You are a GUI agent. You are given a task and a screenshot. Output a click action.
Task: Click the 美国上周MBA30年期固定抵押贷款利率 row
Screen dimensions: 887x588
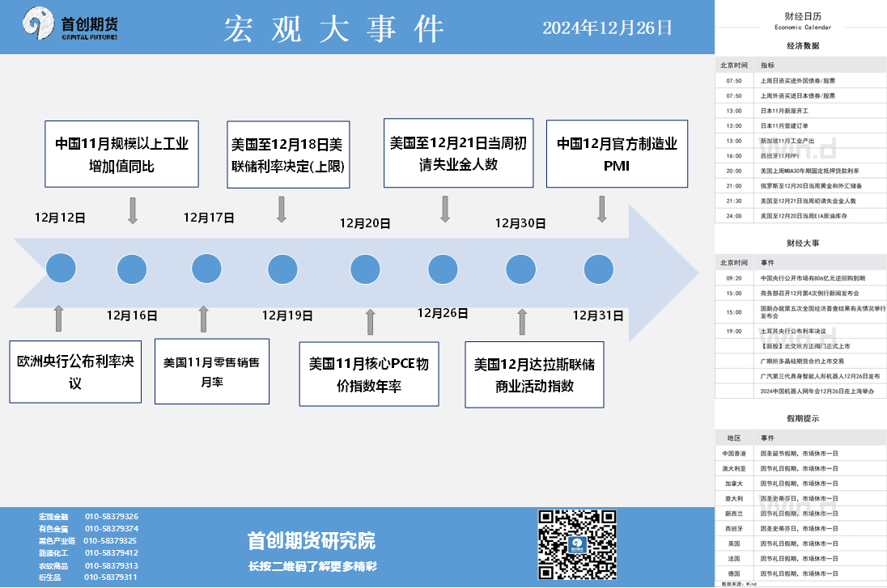[801, 171]
